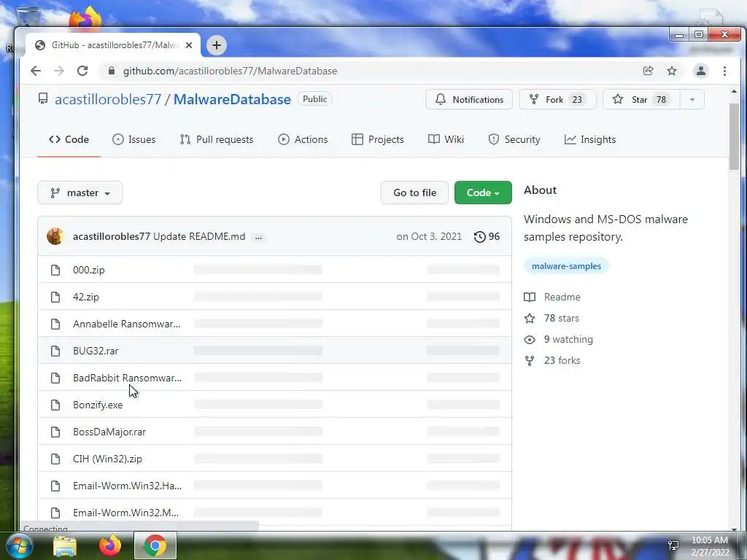The height and width of the screenshot is (560, 747).
Task: Open the Projects tab
Action: pyautogui.click(x=378, y=139)
